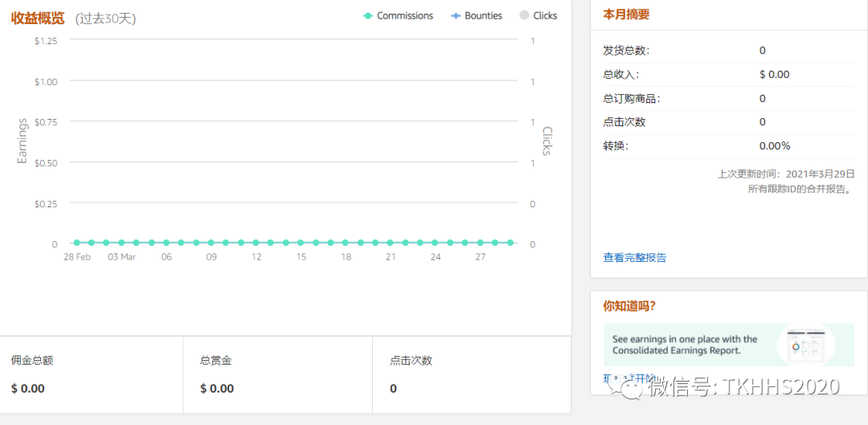Toggle the Bounties series in chart legend
The image size is (868, 425).
click(x=483, y=15)
